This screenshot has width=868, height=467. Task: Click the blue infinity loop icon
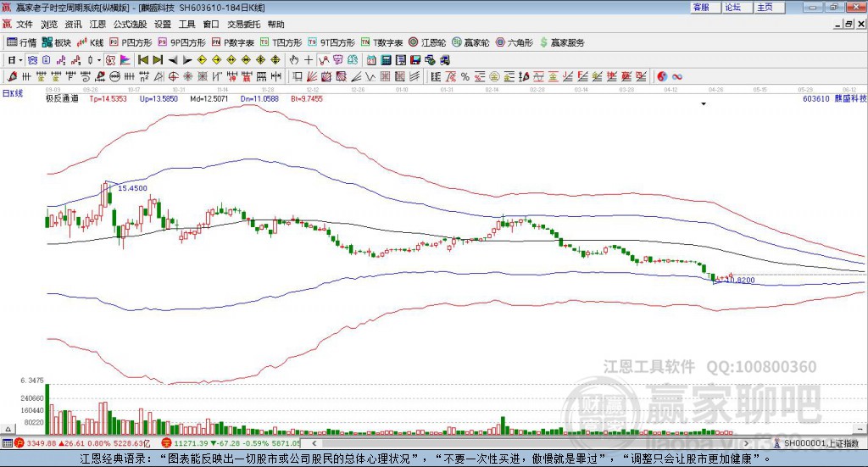(x=677, y=76)
